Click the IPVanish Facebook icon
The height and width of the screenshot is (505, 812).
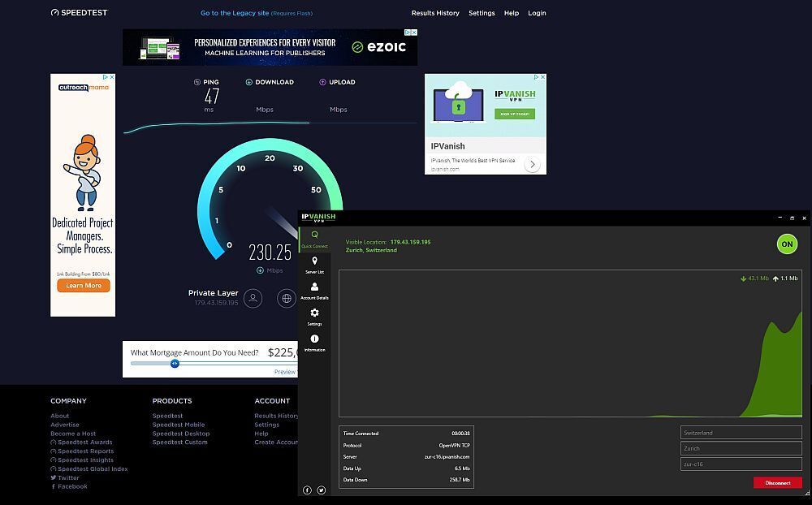tap(308, 490)
